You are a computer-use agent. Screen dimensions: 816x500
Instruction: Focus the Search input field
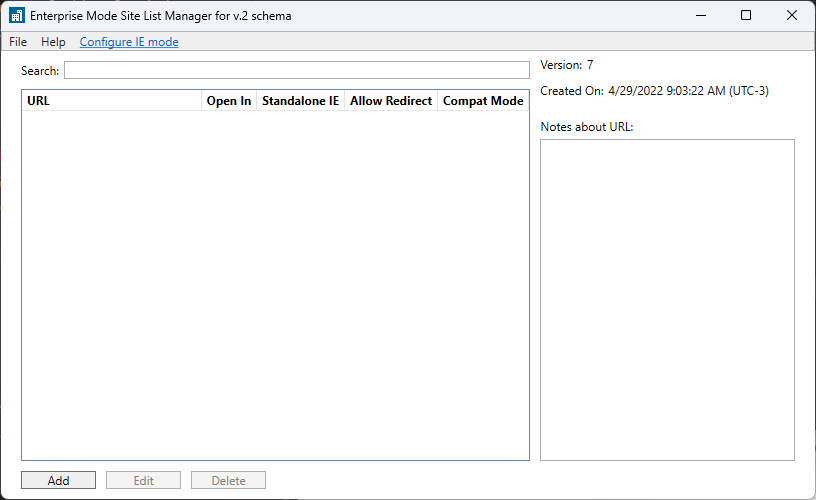(297, 70)
